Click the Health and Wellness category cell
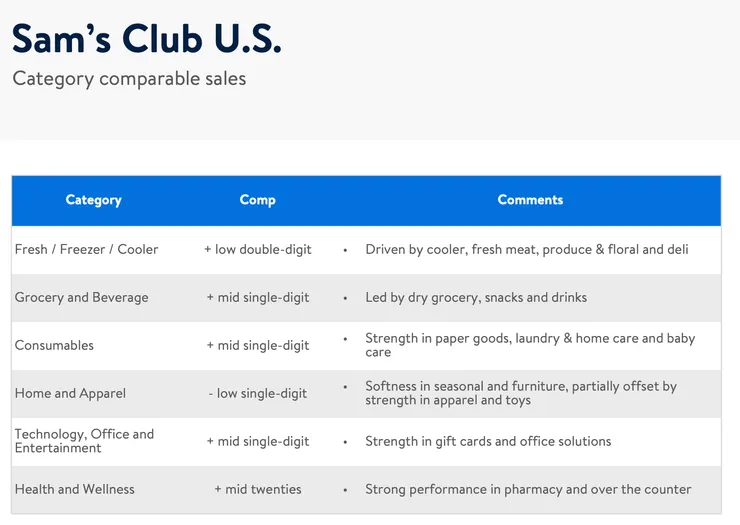This screenshot has width=740, height=525. coord(74,489)
